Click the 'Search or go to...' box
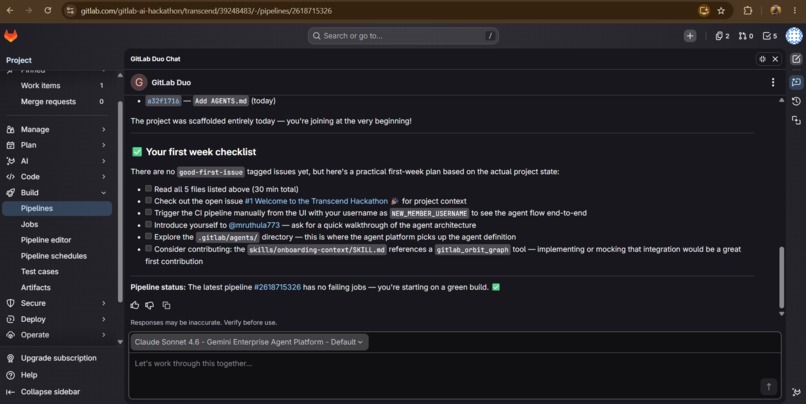This screenshot has height=404, width=806. (x=403, y=36)
